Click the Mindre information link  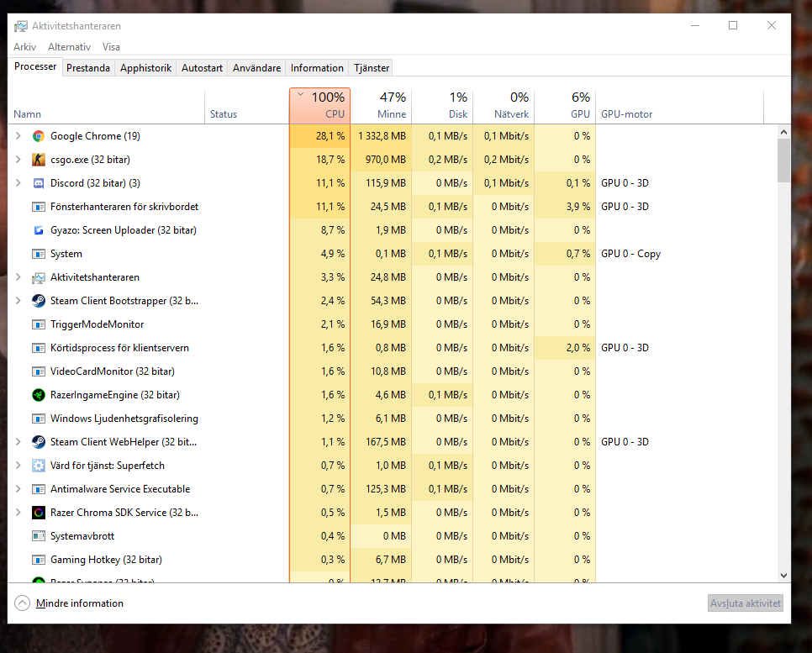coord(80,603)
